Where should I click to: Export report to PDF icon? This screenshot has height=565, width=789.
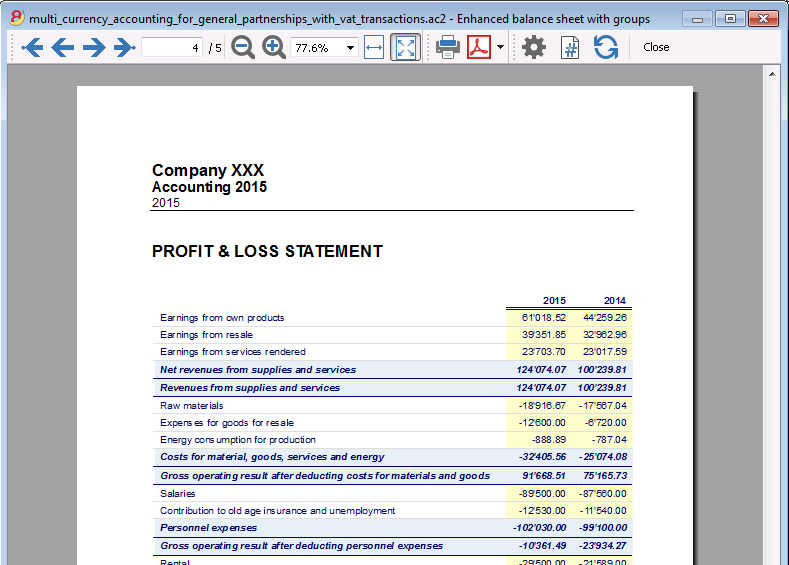pyautogui.click(x=479, y=47)
